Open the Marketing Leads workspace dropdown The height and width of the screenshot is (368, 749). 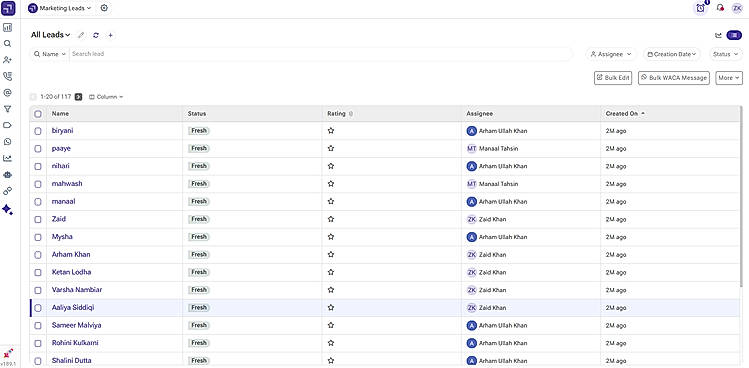click(60, 8)
